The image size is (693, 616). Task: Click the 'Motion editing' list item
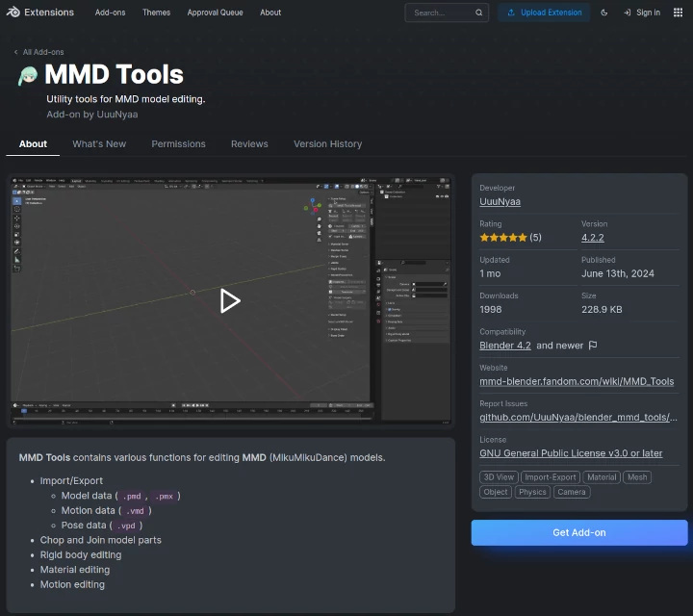(72, 584)
